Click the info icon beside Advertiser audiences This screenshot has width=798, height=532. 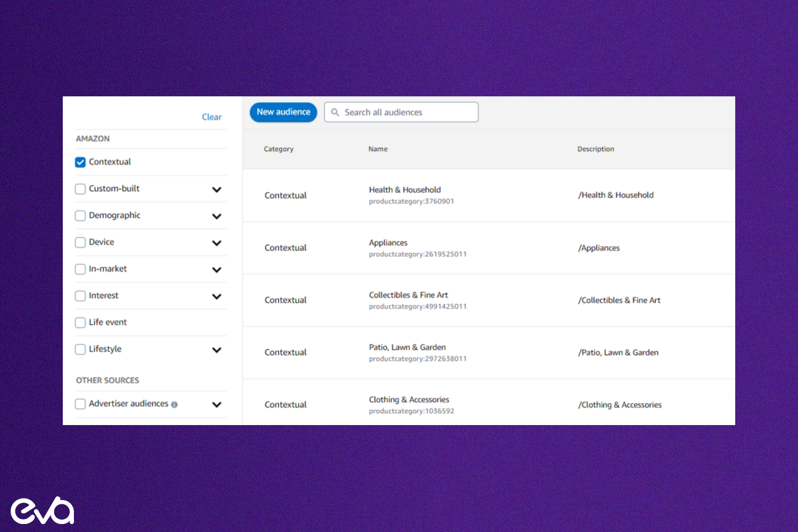(x=174, y=404)
